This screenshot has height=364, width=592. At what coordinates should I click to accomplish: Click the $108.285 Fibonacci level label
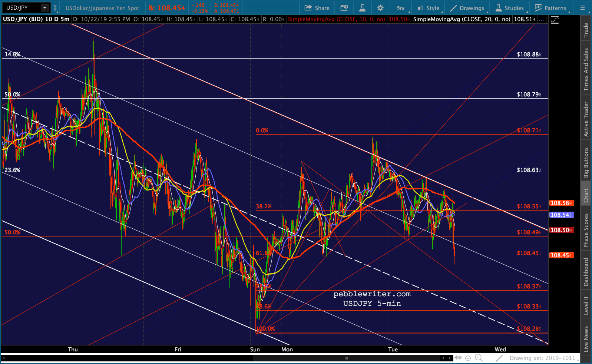click(529, 329)
